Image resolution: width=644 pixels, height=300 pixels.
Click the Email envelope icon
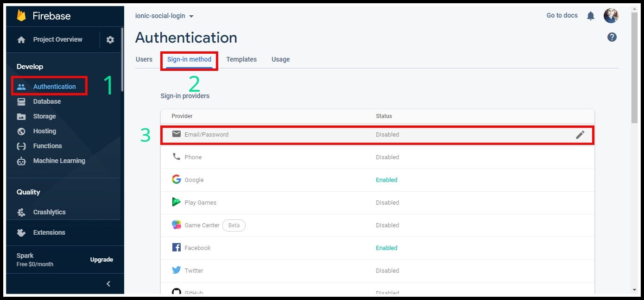[x=177, y=134]
